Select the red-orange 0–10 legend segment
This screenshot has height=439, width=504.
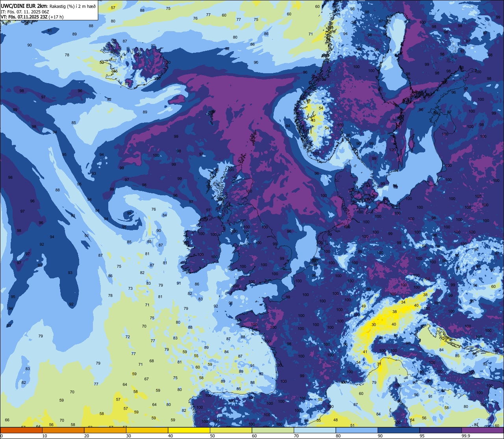point(21,430)
